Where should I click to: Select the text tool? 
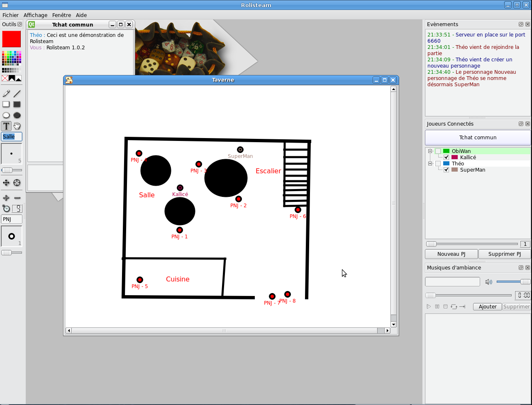pos(6,126)
